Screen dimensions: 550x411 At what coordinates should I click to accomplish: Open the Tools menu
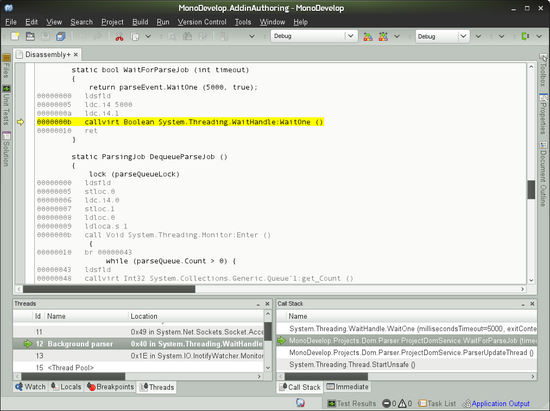click(x=243, y=22)
